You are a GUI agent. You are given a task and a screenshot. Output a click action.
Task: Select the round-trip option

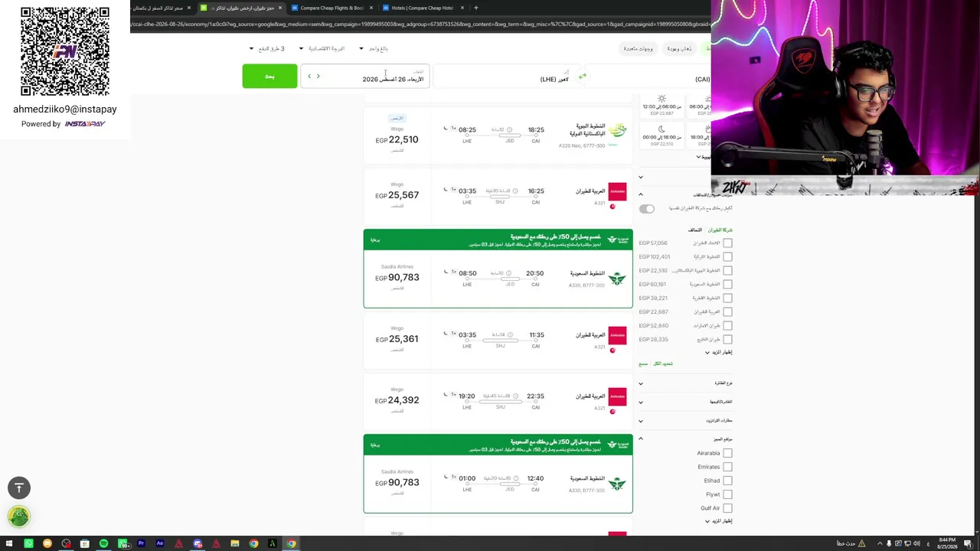click(x=679, y=49)
